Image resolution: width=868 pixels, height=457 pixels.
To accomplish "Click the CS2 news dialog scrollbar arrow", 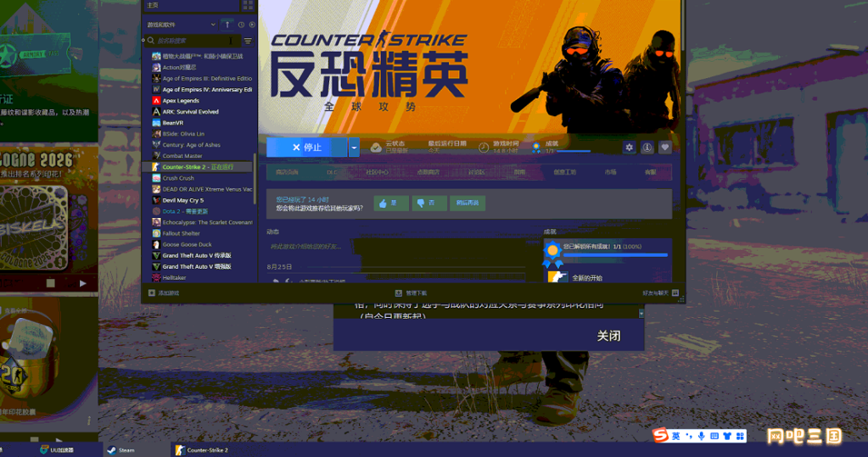I will coord(641,314).
